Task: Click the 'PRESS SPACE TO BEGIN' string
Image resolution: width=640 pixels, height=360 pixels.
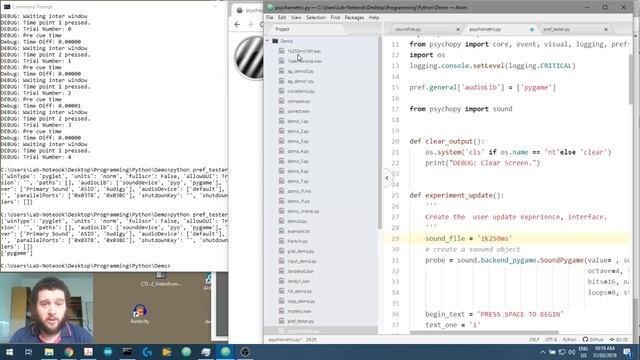Action: pyautogui.click(x=520, y=314)
